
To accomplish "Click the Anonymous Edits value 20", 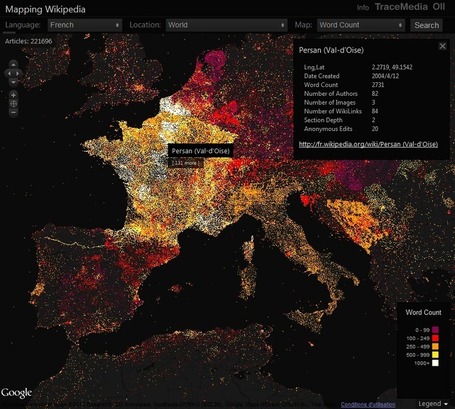I will tap(375, 129).
